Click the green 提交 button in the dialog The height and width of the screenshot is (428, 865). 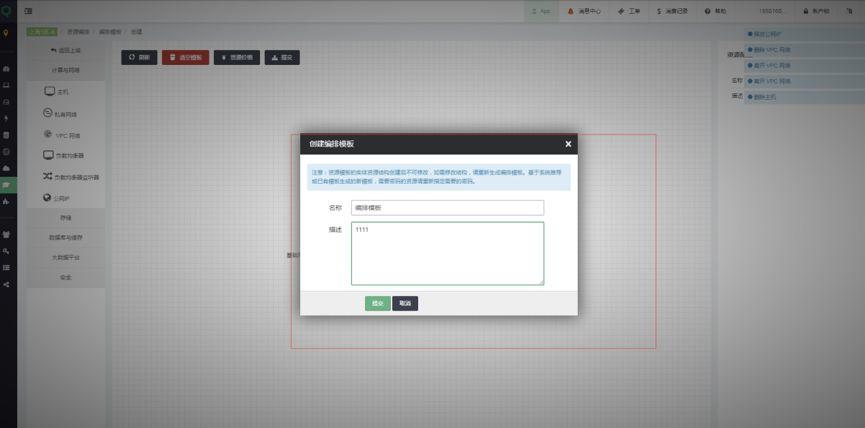point(377,303)
